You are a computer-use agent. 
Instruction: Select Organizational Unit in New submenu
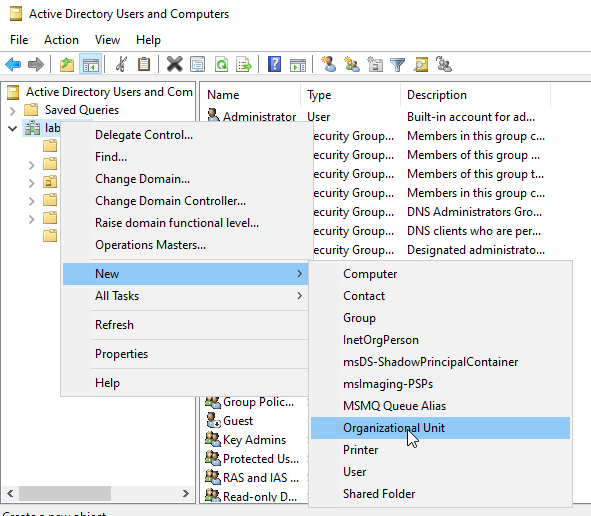coord(440,428)
